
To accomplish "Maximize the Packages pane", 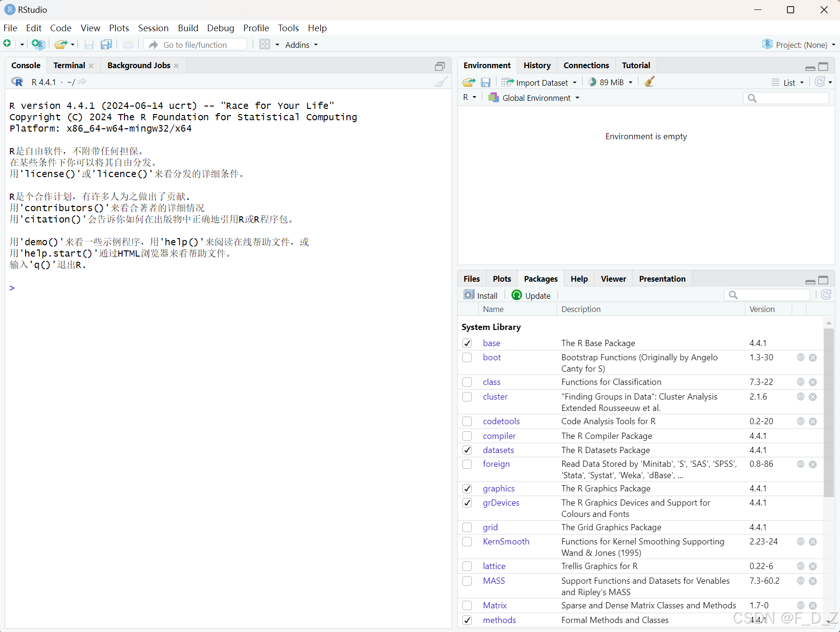I will click(823, 280).
